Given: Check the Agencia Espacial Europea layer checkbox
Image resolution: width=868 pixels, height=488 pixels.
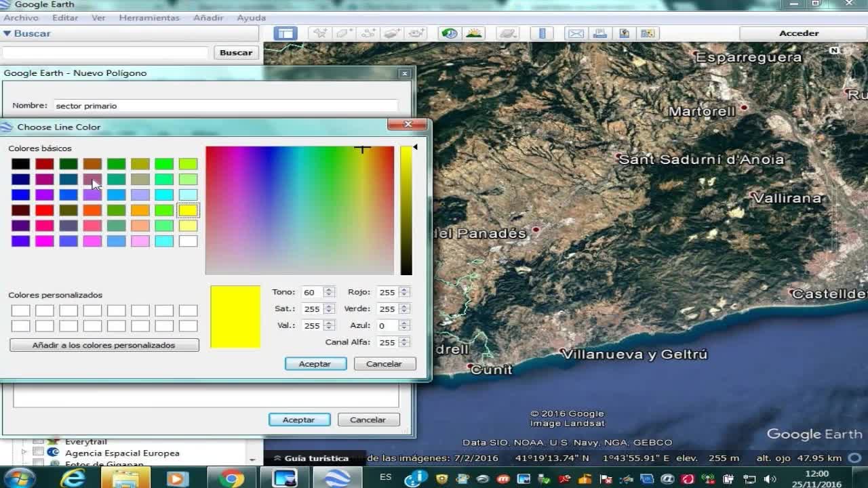Looking at the screenshot, I should coord(39,453).
